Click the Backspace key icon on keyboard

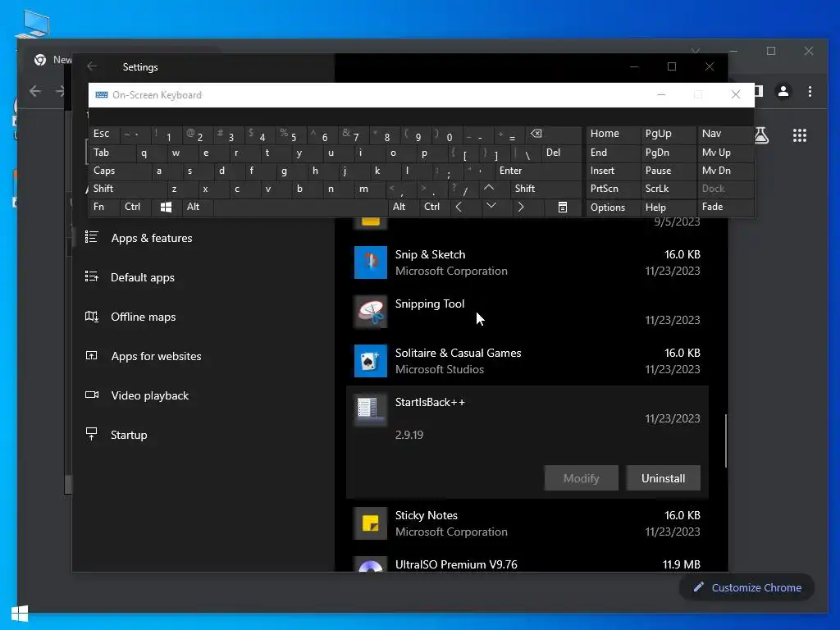tap(536, 134)
